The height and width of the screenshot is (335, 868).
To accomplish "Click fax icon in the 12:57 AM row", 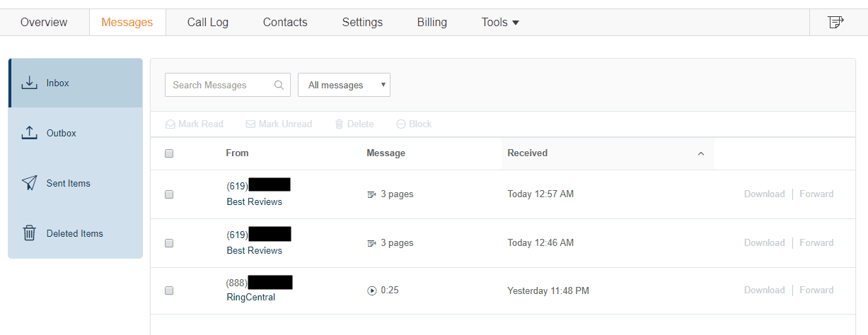I will [x=372, y=194].
